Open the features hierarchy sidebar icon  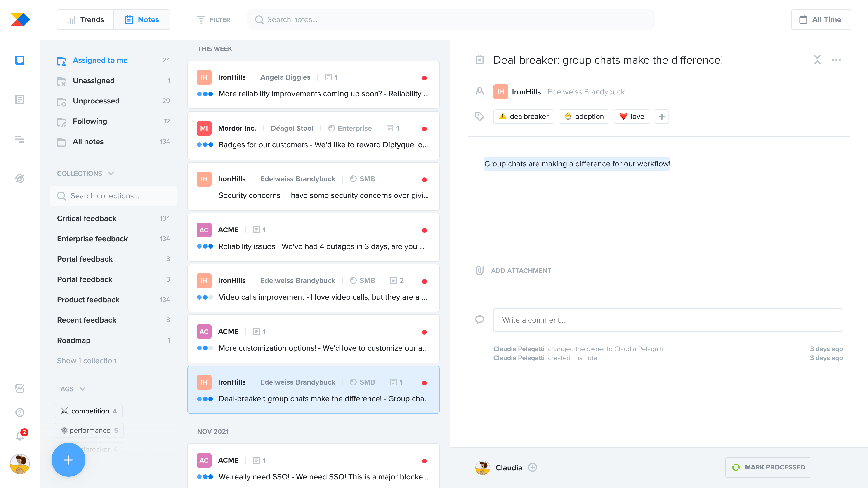[20, 139]
